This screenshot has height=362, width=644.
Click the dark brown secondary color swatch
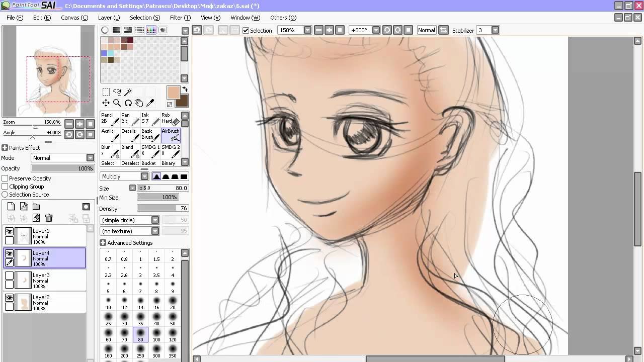182,100
